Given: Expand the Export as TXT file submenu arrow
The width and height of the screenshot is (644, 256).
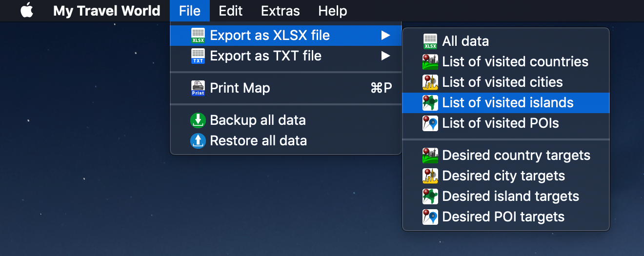Looking at the screenshot, I should pos(386,56).
